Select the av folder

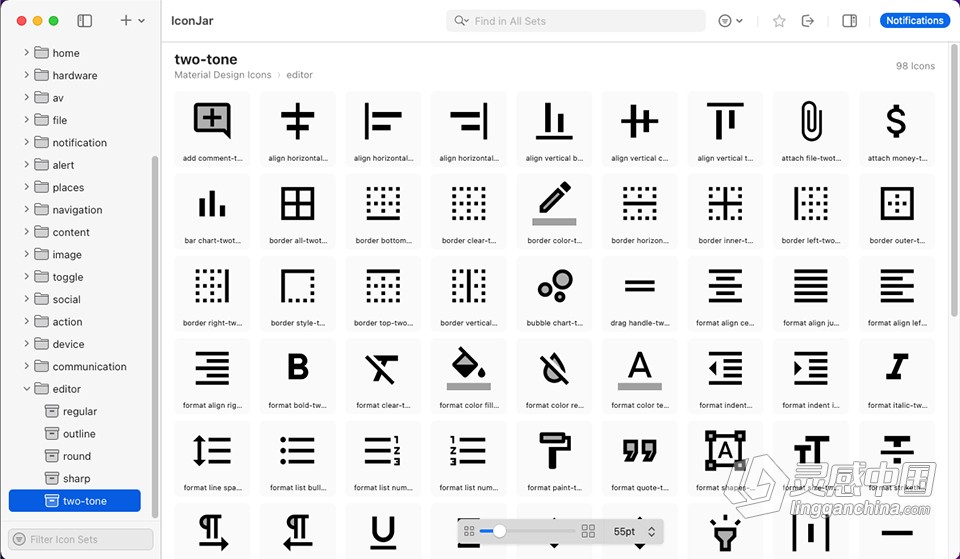49,98
